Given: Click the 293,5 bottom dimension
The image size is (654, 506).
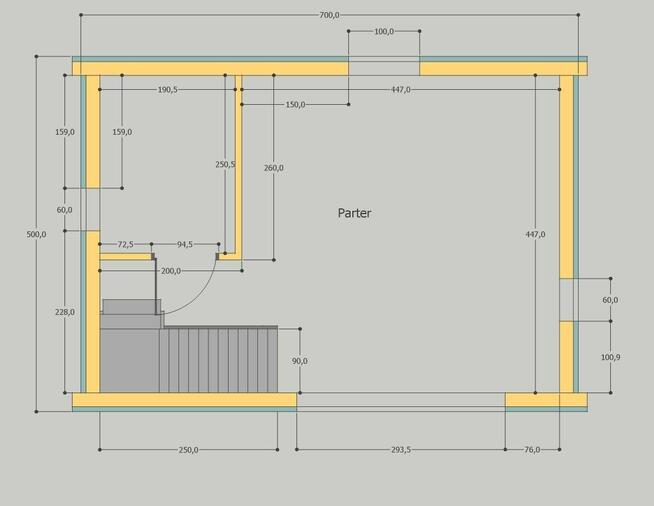Looking at the screenshot, I should point(400,450).
